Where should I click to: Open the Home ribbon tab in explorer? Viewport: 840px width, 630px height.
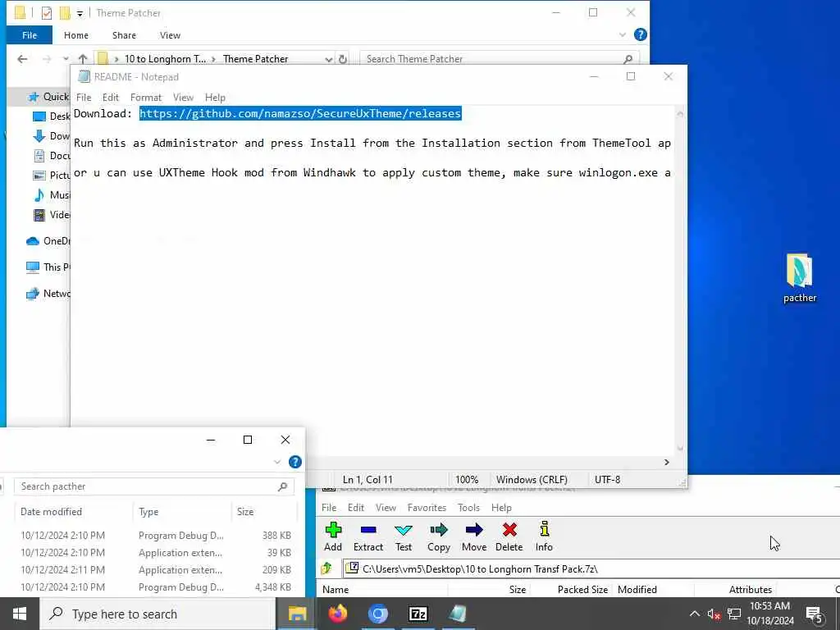pyautogui.click(x=76, y=35)
